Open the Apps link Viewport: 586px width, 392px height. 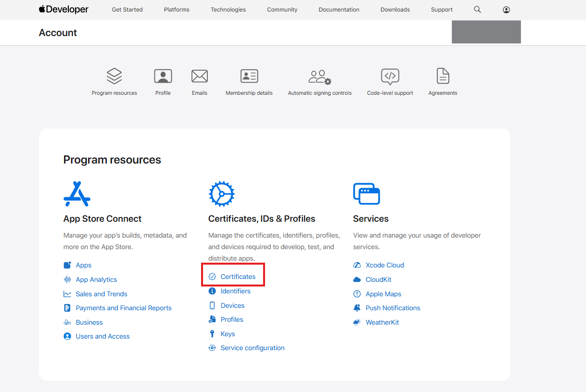point(84,266)
